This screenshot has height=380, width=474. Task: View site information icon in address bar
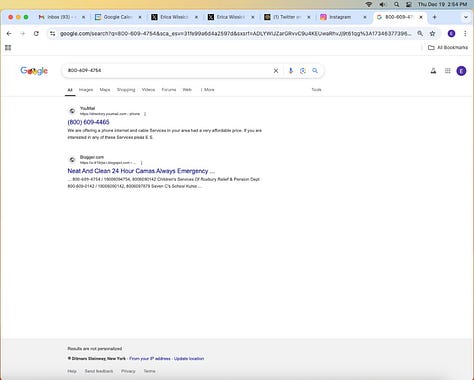tap(52, 34)
